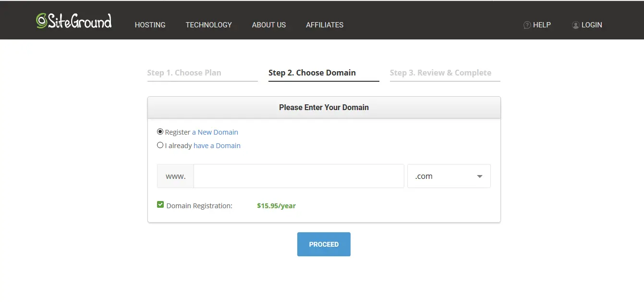Click the 'Domain Registration:' label
644x302 pixels.
click(199, 206)
